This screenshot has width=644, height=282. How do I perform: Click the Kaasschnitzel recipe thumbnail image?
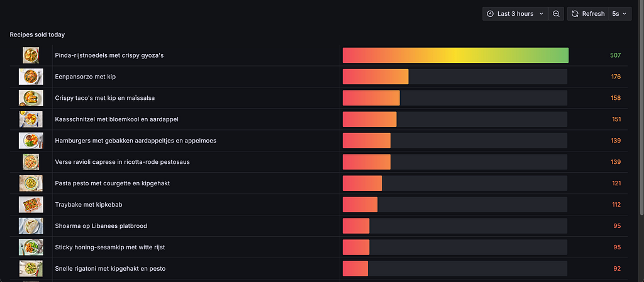tap(31, 119)
